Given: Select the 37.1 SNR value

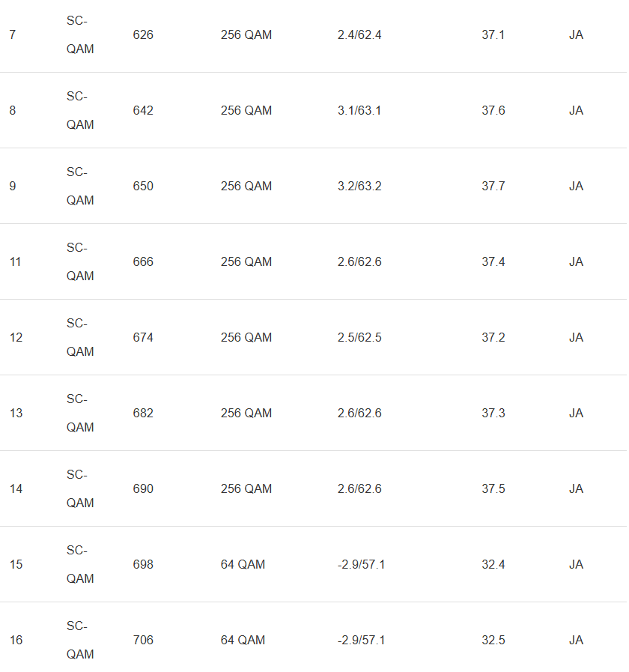Looking at the screenshot, I should [x=493, y=35].
